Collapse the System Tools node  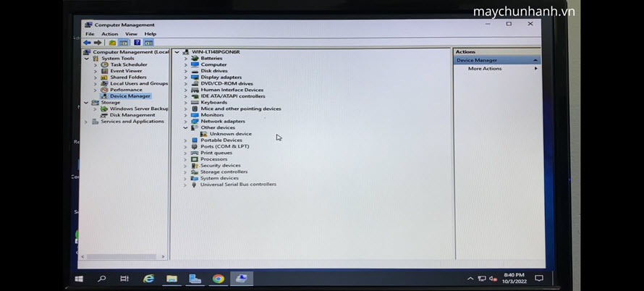pos(86,59)
